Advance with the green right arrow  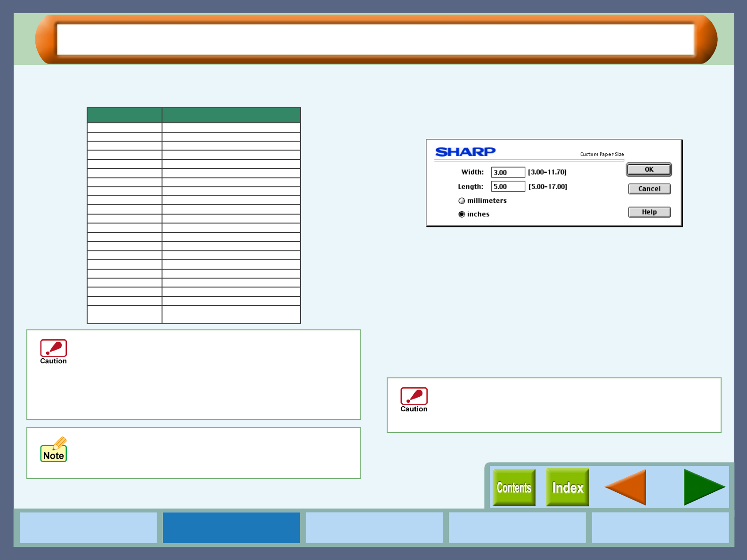(704, 488)
